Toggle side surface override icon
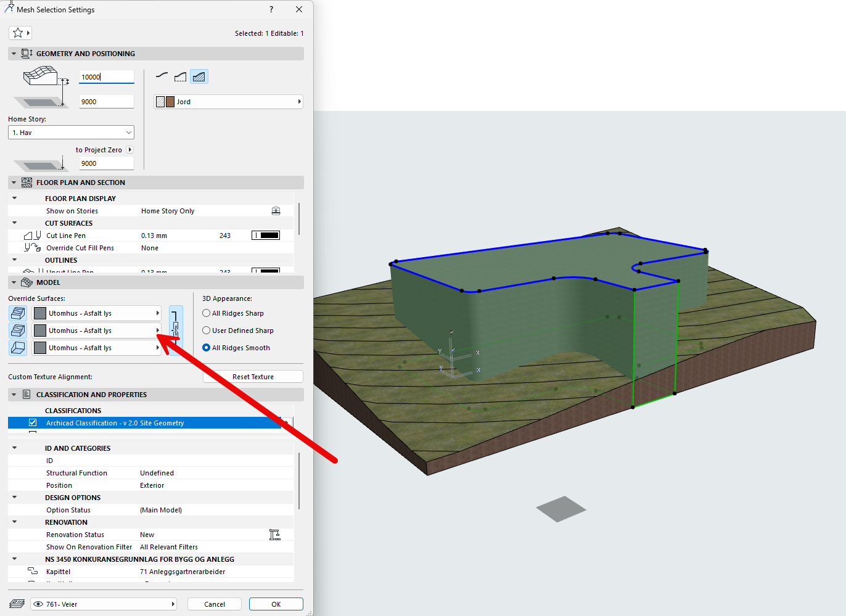 (18, 331)
